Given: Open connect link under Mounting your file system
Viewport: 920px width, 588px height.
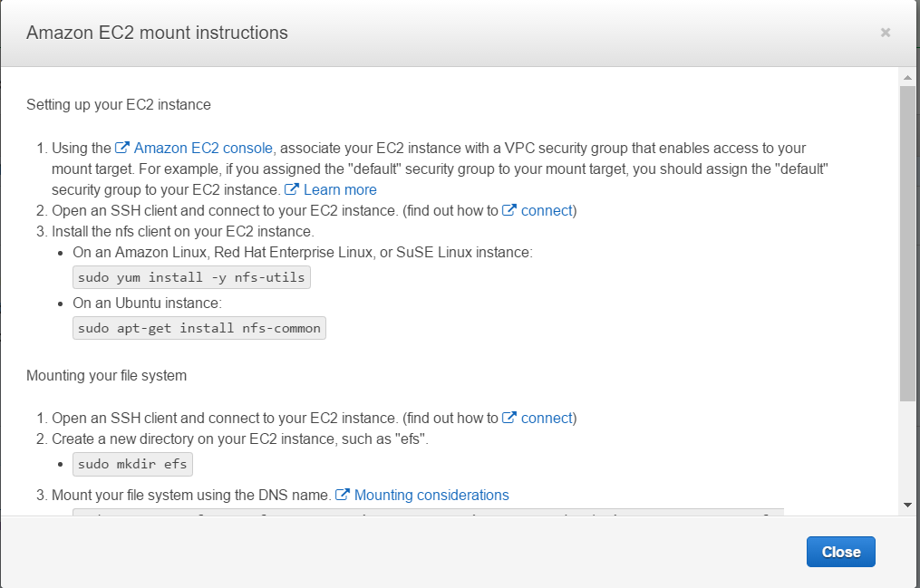Looking at the screenshot, I should [547, 418].
